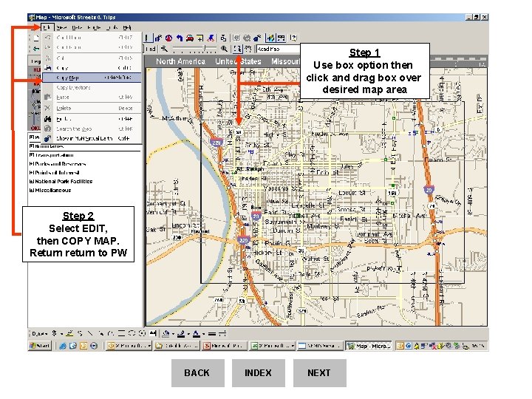Click the zoom level slider handle

coord(205,49)
